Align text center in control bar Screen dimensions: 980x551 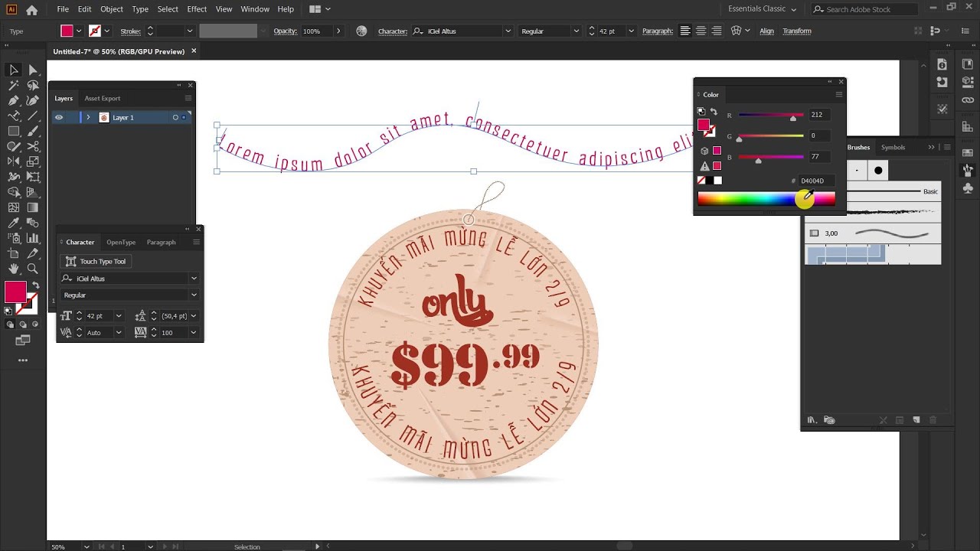tap(701, 31)
